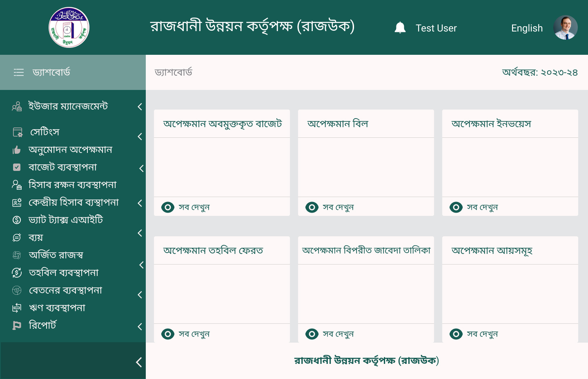
Task: Click the ঋণ ব্যবস্থাপনা icon
Action: [x=17, y=308]
